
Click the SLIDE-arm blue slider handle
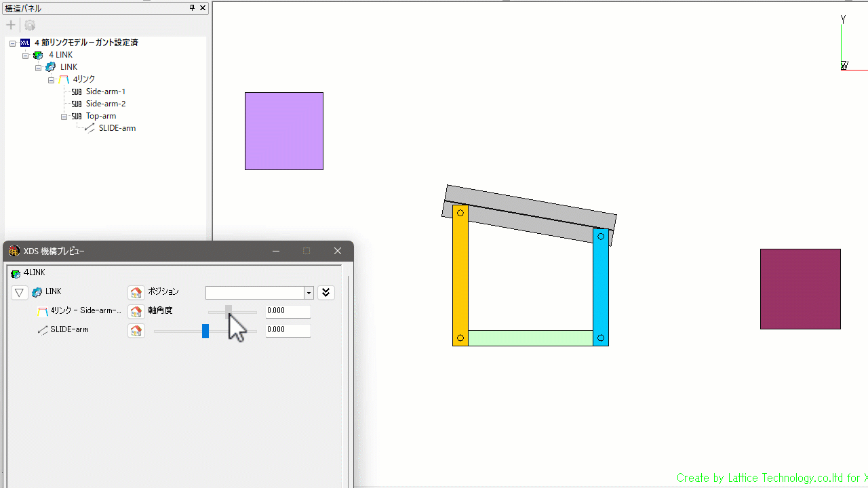tap(205, 331)
